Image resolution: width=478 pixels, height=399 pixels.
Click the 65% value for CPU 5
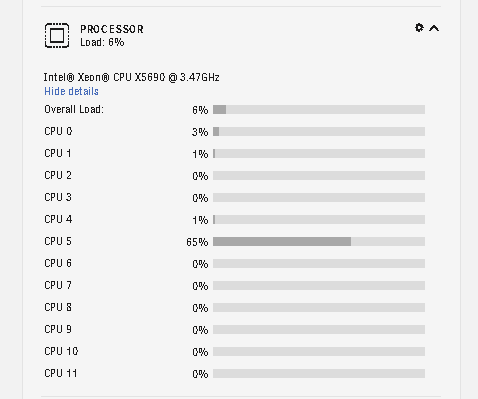pos(197,242)
